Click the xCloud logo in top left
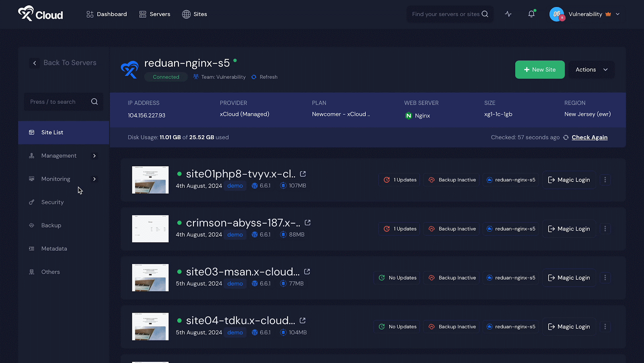The height and width of the screenshot is (363, 644). 39,14
